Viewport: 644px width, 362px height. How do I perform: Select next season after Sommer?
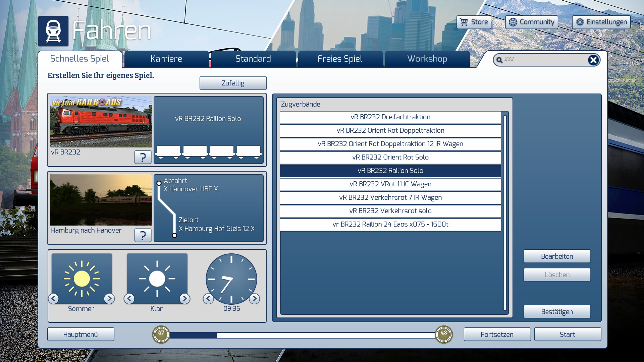(x=109, y=298)
